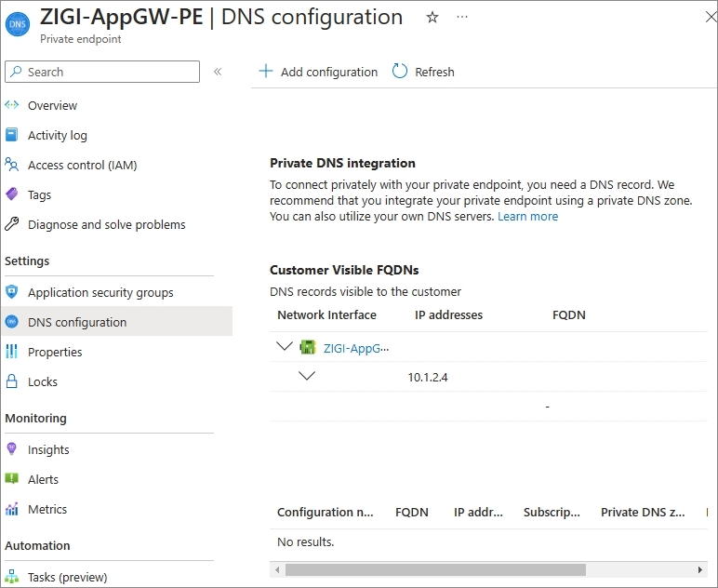Click the Insights lightbulb icon
This screenshot has width=718, height=588.
[11, 448]
